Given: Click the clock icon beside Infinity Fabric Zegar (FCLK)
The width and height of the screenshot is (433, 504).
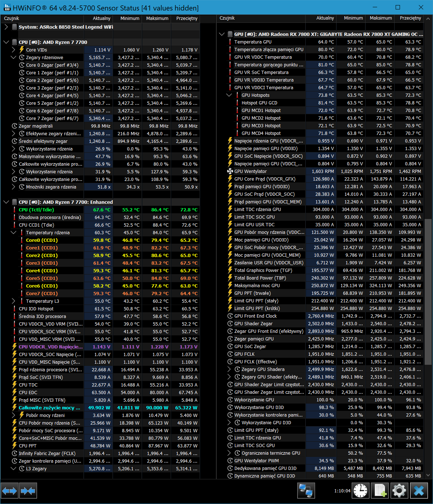Looking at the screenshot, I should point(15,453).
